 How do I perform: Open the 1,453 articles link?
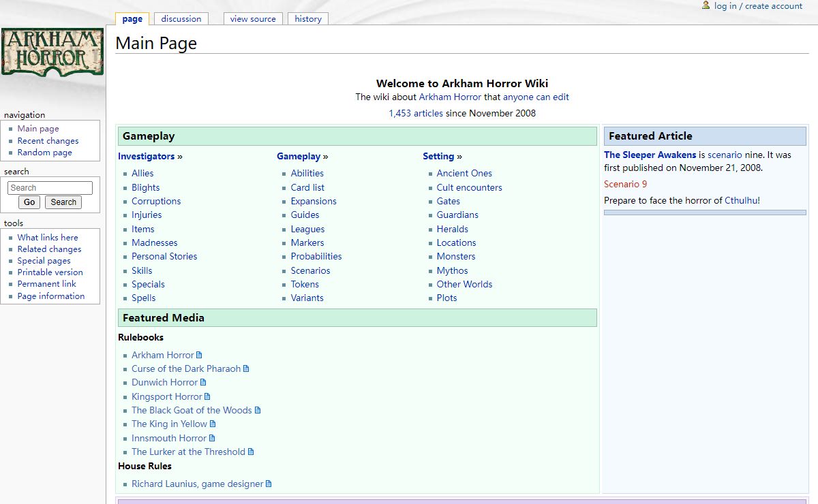coord(416,113)
